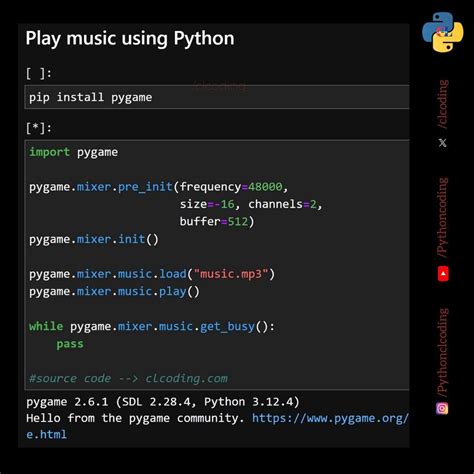This screenshot has width=474, height=474.
Task: Click the 'pass' keyword
Action: 70,344
